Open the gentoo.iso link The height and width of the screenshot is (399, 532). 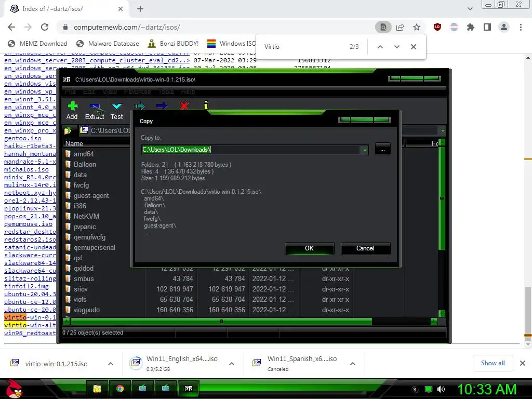pyautogui.click(x=23, y=138)
